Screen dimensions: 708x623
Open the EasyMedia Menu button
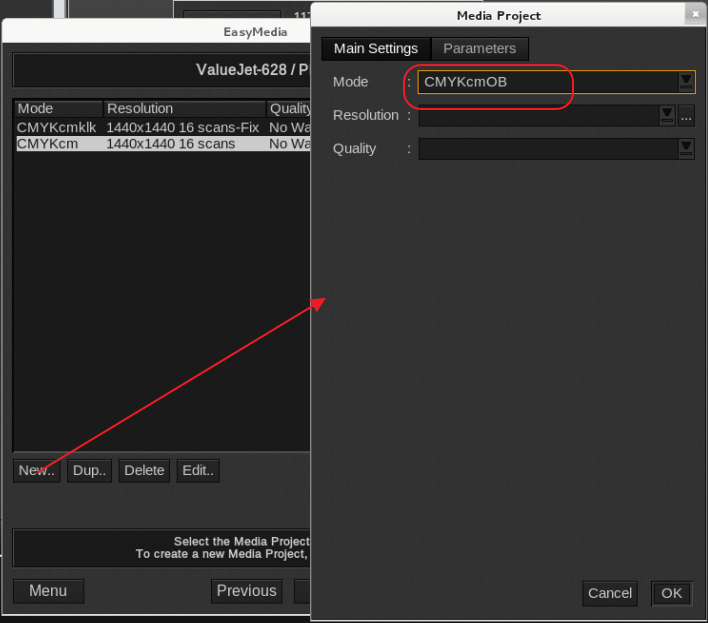(48, 591)
